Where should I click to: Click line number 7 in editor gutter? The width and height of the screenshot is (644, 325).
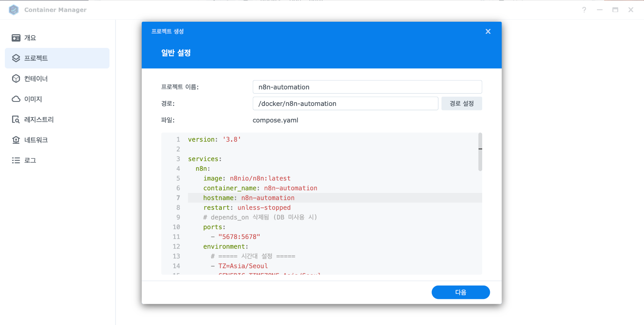[178, 198]
